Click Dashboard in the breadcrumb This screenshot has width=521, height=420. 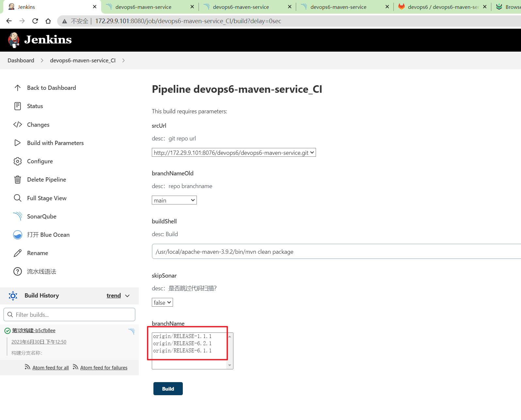[x=21, y=60]
